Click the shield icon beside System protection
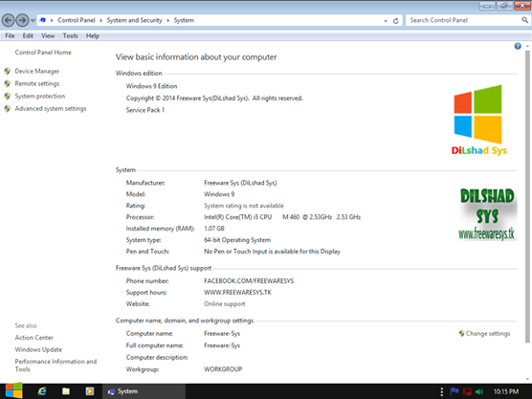The height and width of the screenshot is (399, 532). (8, 96)
